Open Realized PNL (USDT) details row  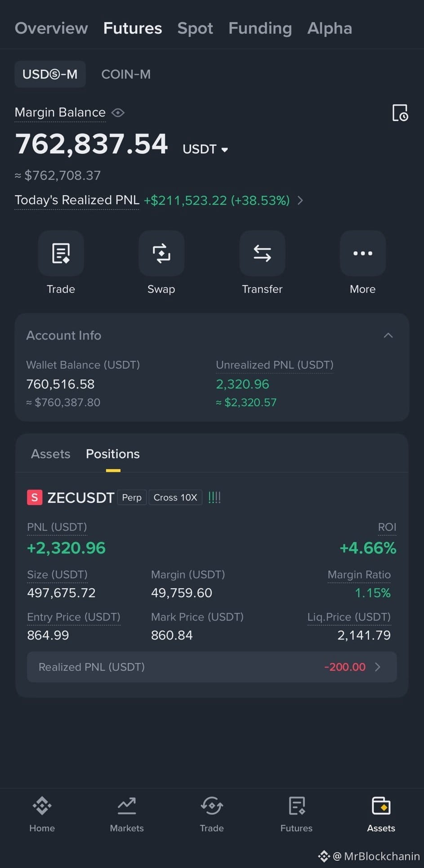point(212,667)
